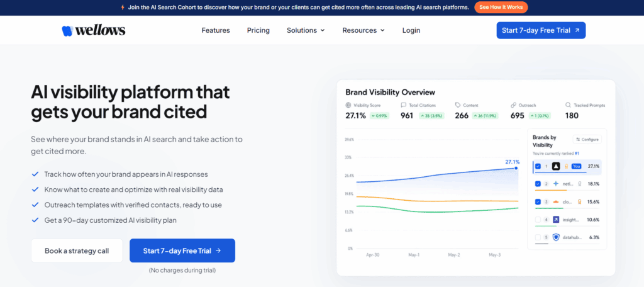
Task: Click the '961' Total Citations value
Action: tap(407, 116)
